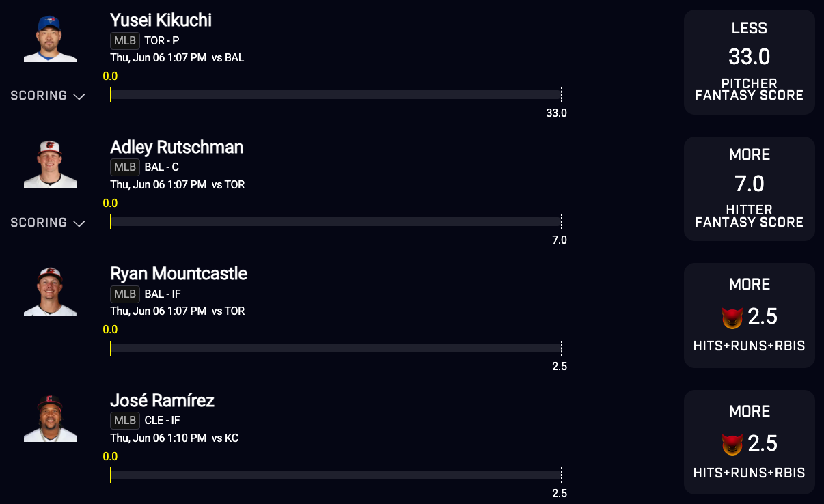Click the MLB badge under Adley Rutschman
This screenshot has width=824, height=504.
[125, 167]
